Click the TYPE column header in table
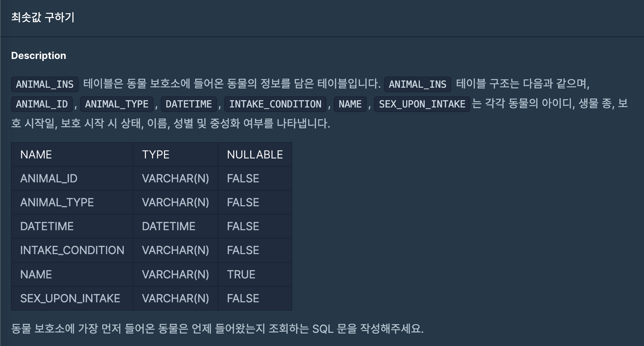The image size is (644, 346). [x=156, y=155]
